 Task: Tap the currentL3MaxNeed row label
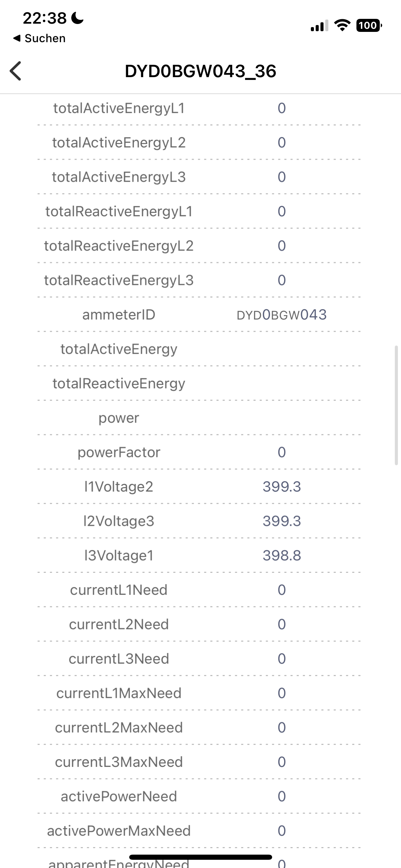(x=119, y=762)
